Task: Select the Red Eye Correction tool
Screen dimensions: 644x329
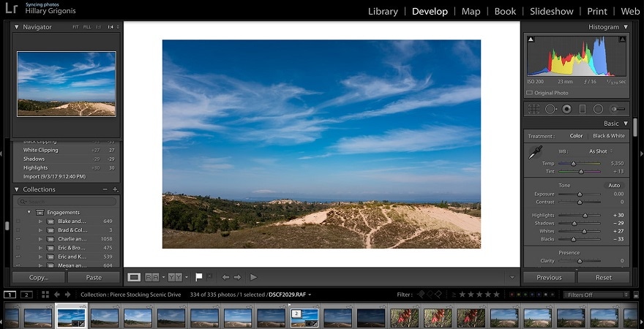Action: pyautogui.click(x=566, y=109)
